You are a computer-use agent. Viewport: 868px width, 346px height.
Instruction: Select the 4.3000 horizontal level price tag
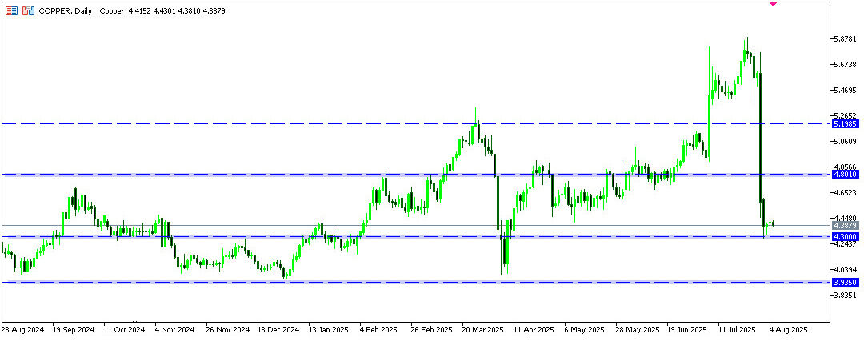pos(846,237)
